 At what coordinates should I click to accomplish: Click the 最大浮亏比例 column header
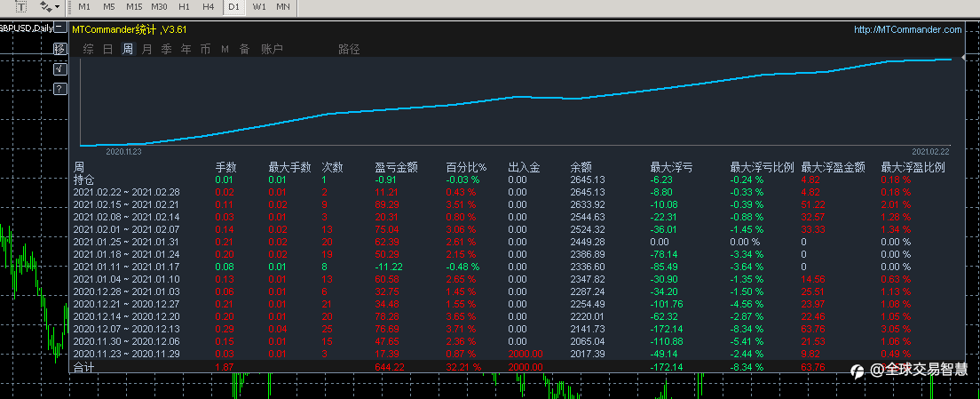(763, 168)
